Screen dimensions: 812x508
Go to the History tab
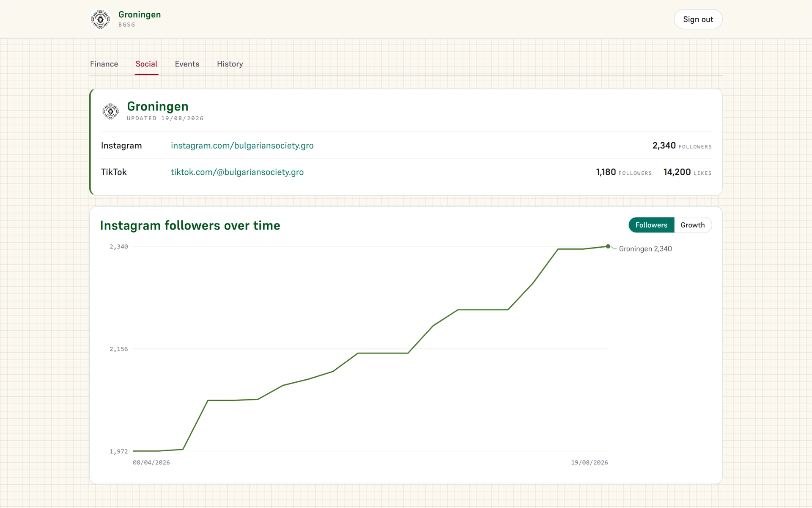[x=230, y=64]
